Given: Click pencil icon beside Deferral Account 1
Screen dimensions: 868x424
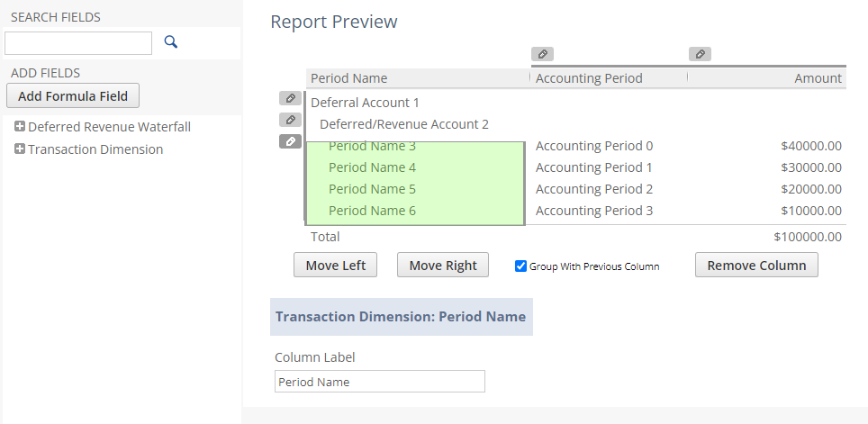Looking at the screenshot, I should pyautogui.click(x=290, y=98).
